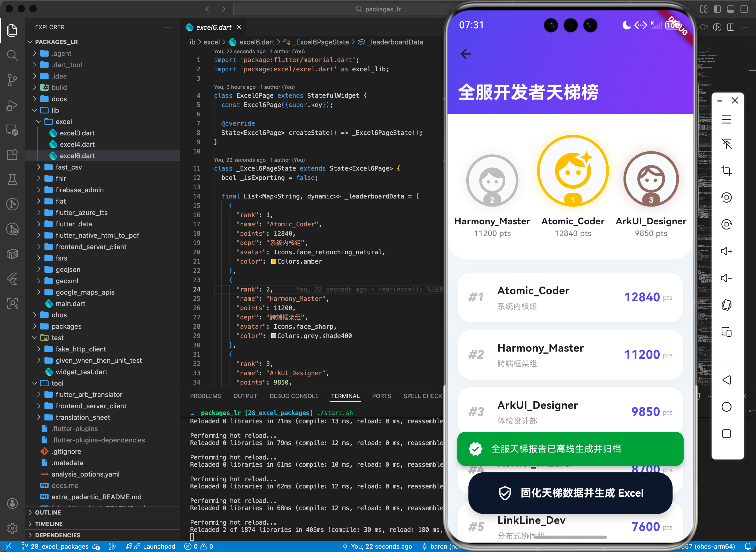The width and height of the screenshot is (756, 552).
Task: Toggle the bottom panel visibility in the title bar
Action: pyautogui.click(x=730, y=9)
